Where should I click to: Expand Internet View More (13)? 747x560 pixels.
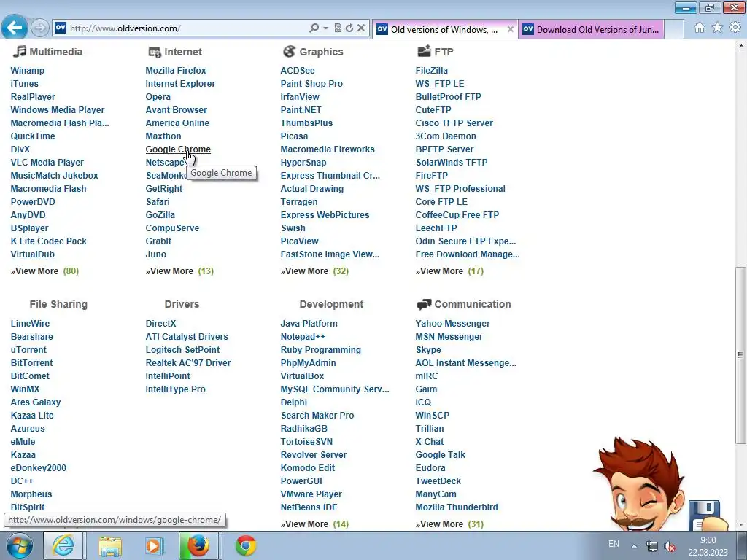179,271
